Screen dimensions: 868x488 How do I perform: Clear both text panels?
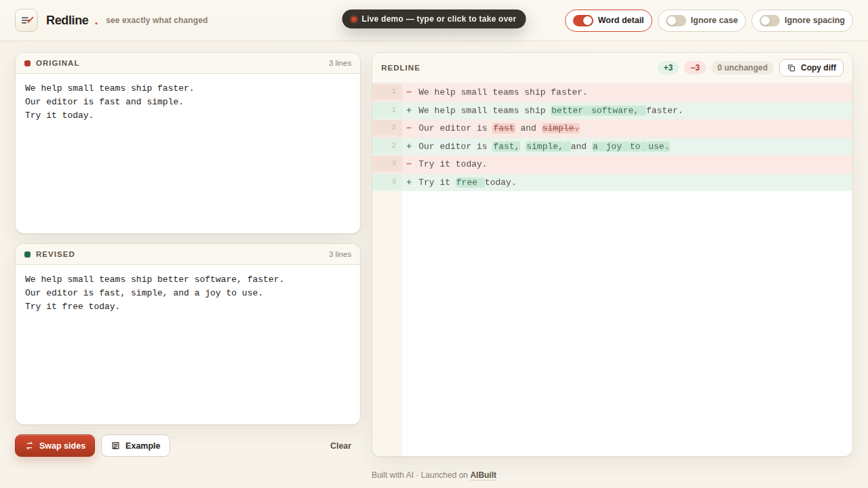point(340,446)
